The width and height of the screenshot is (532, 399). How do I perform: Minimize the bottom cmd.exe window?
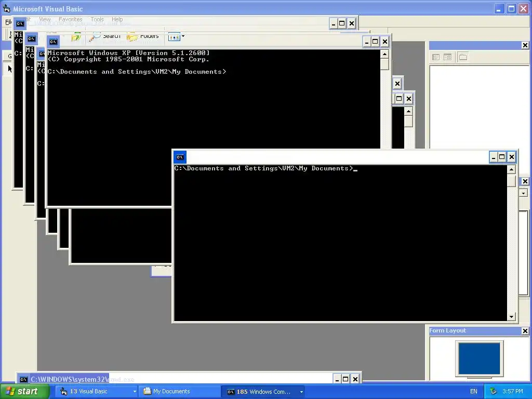(337, 379)
